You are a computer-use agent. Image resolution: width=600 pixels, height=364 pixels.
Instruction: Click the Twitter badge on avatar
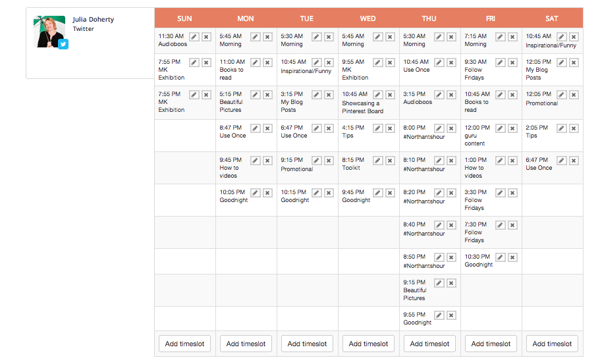tap(63, 44)
